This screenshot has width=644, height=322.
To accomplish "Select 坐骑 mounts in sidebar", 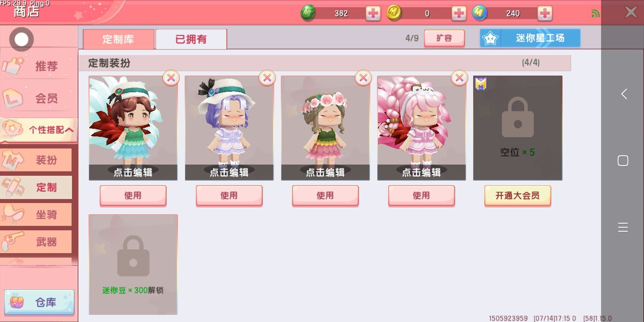I will [x=36, y=215].
